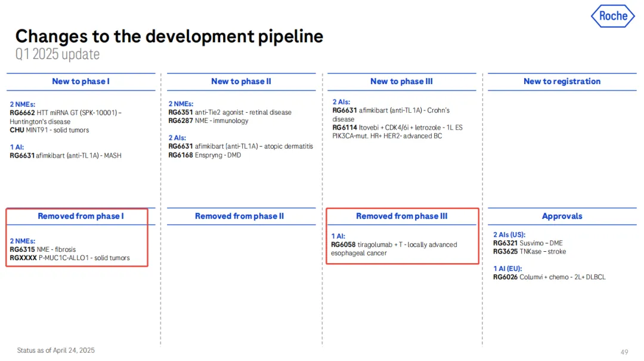
Task: Select the RG6351 anti-Tie2 agonist entry
Action: tap(230, 112)
